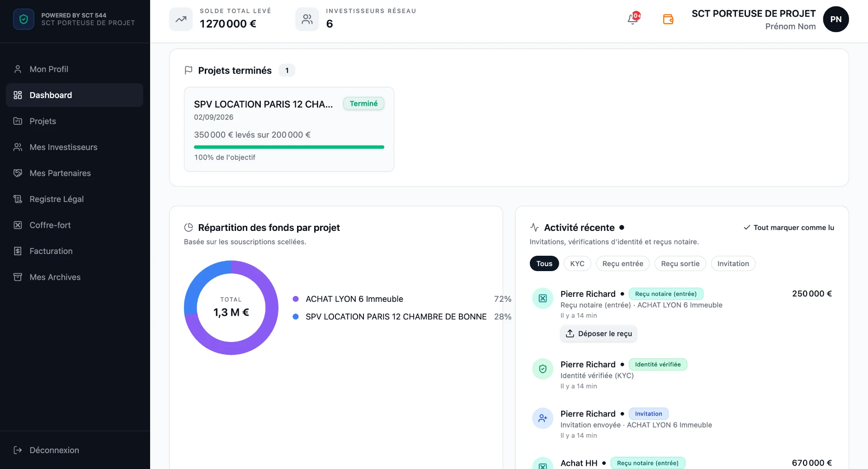Image resolution: width=868 pixels, height=469 pixels.
Task: Click the 250 000 € amount
Action: point(812,294)
